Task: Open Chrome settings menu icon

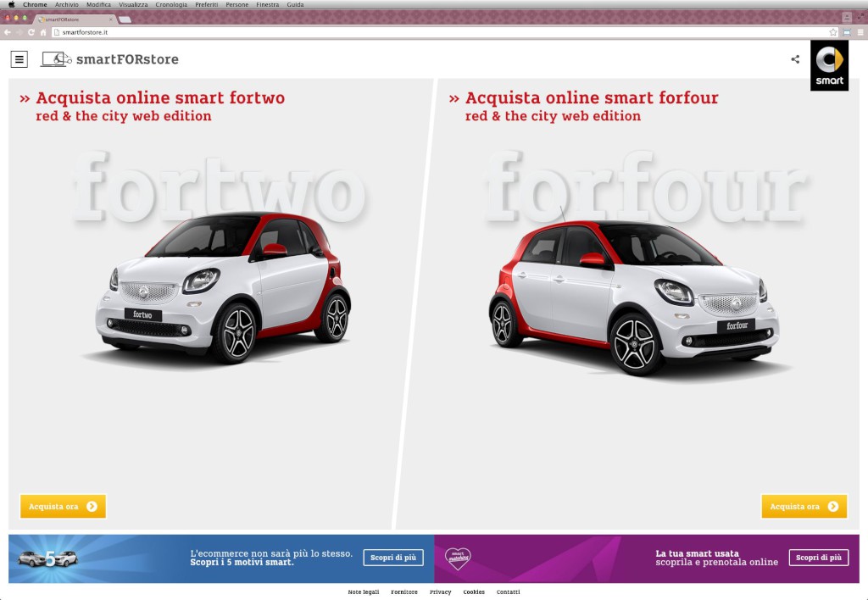Action: pyautogui.click(x=859, y=32)
